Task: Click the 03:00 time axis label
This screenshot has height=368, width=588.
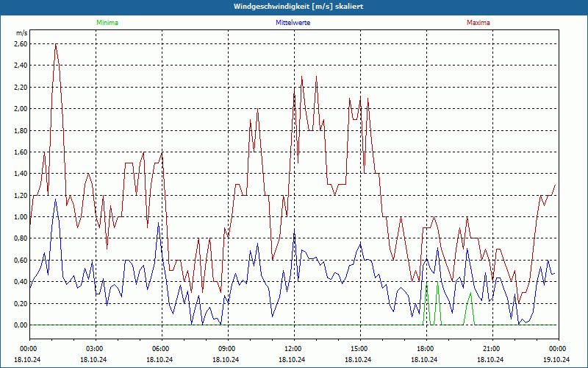Action: [96, 349]
